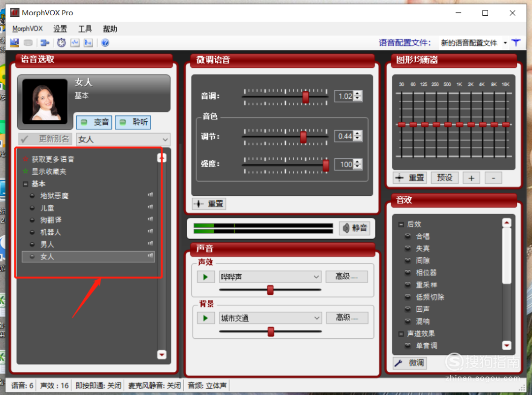Click the 更新别名 button
This screenshot has width=532, height=395.
click(45, 139)
